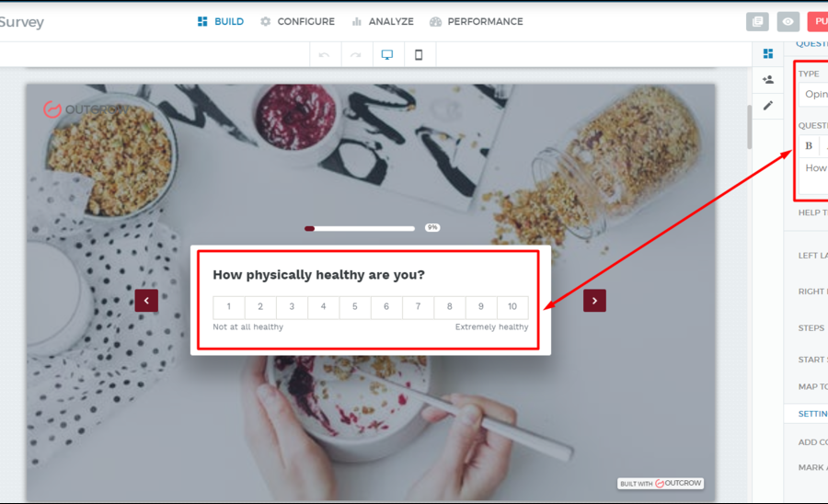Open the grid layout panel icon
This screenshot has width=828, height=504.
pyautogui.click(x=768, y=54)
